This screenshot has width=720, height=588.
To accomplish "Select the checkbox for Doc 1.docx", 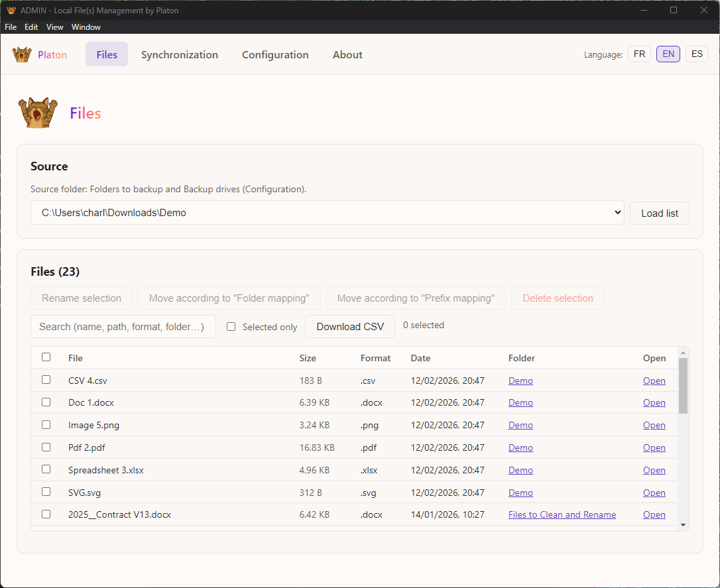I will (46, 402).
